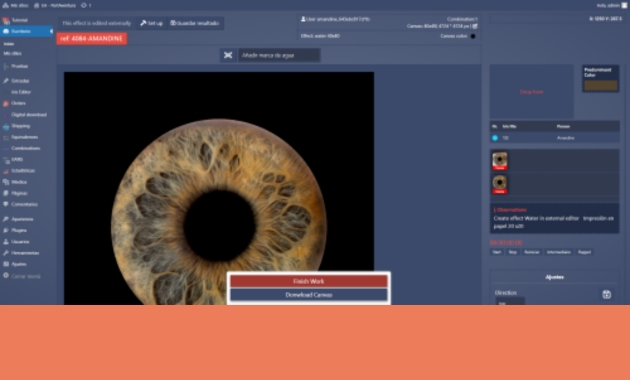Open Usuarios in the sidebar
Image resolution: width=630 pixels, height=380 pixels.
(x=20, y=241)
